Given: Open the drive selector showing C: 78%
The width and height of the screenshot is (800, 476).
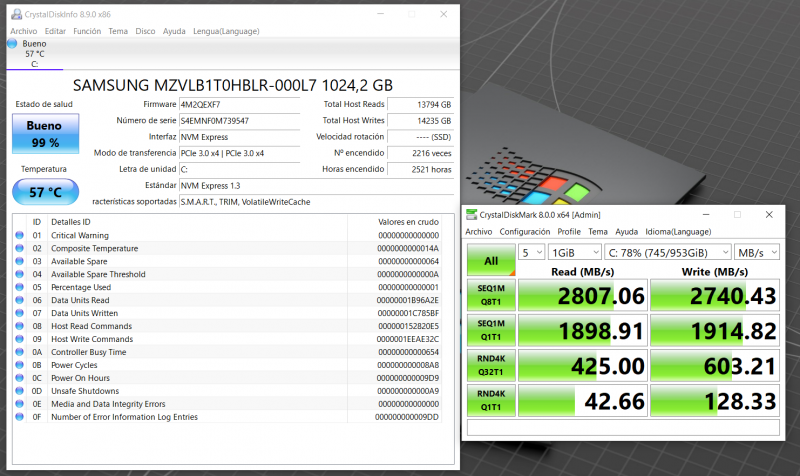Looking at the screenshot, I should [x=667, y=252].
